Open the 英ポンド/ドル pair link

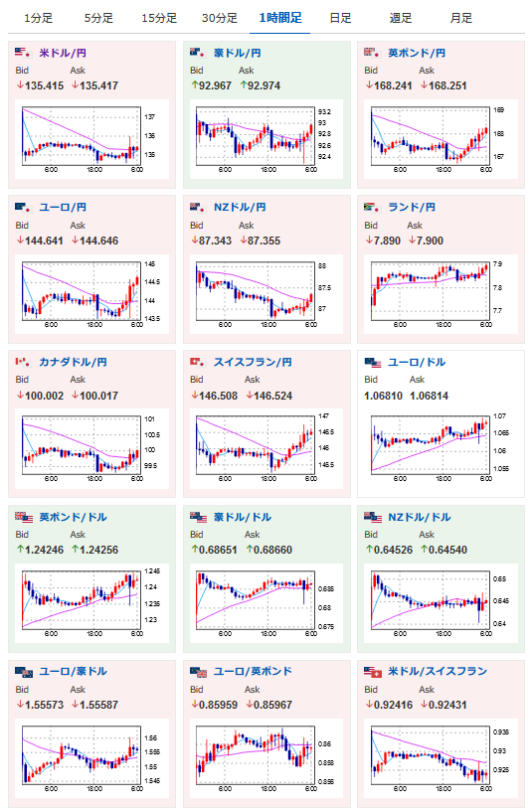pyautogui.click(x=73, y=517)
